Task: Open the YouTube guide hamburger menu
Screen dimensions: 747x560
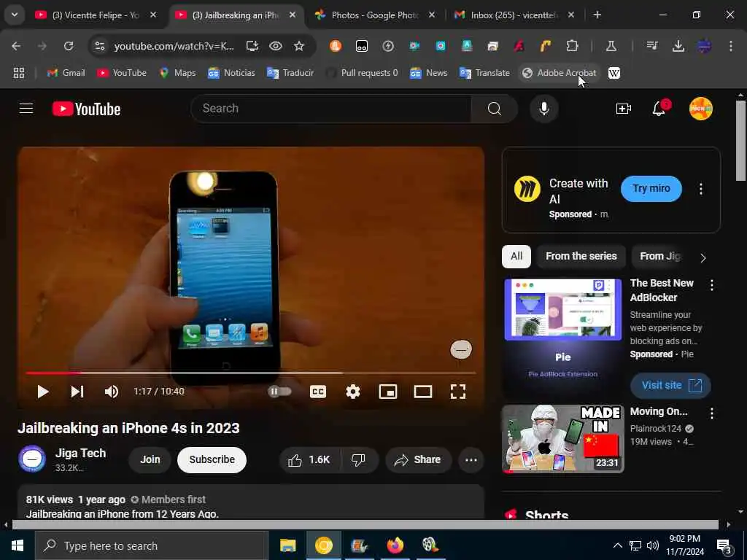Action: 26,109
